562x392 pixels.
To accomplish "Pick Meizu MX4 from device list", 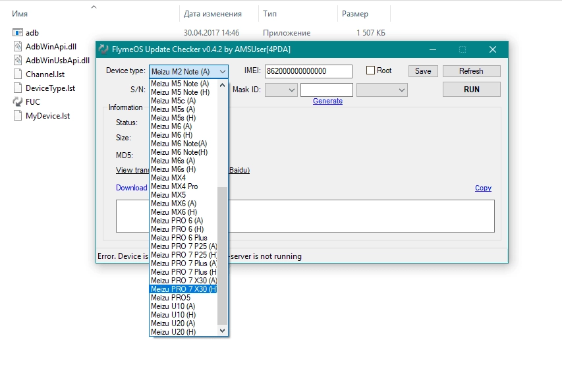I will pos(183,178).
